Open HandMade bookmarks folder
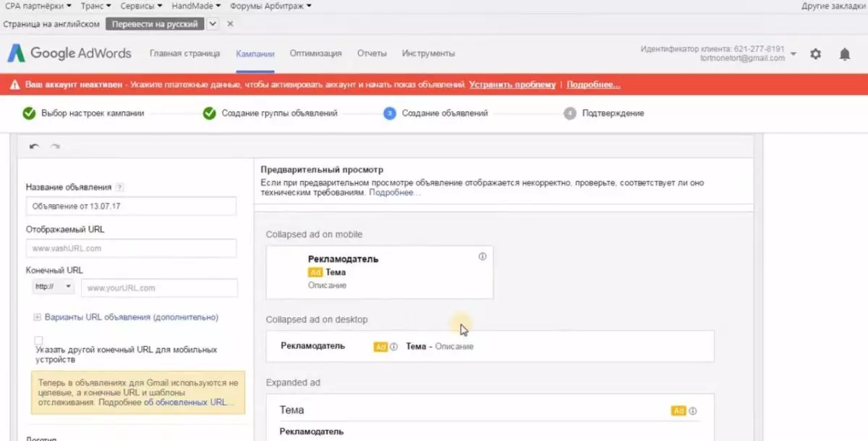This screenshot has width=868, height=441. pos(196,6)
